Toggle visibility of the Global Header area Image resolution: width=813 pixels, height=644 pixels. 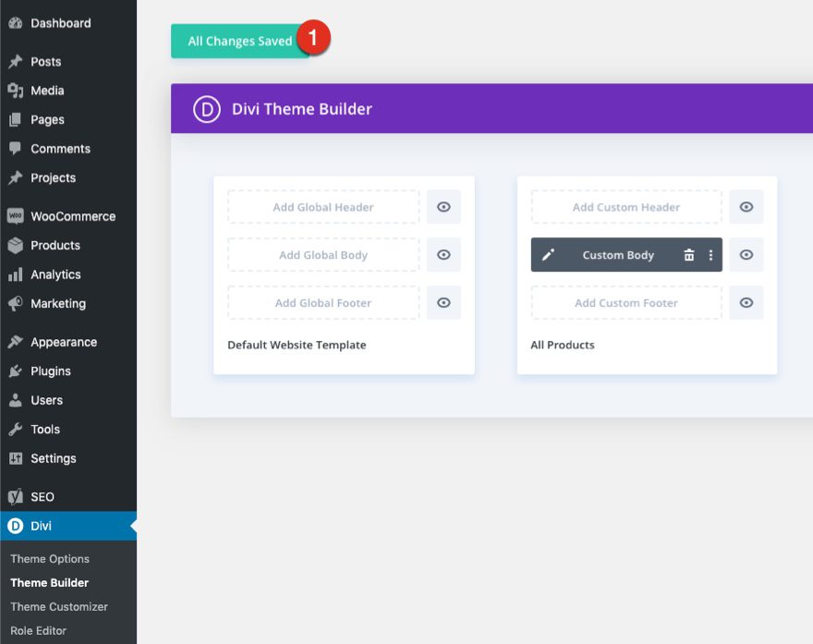pyautogui.click(x=443, y=206)
